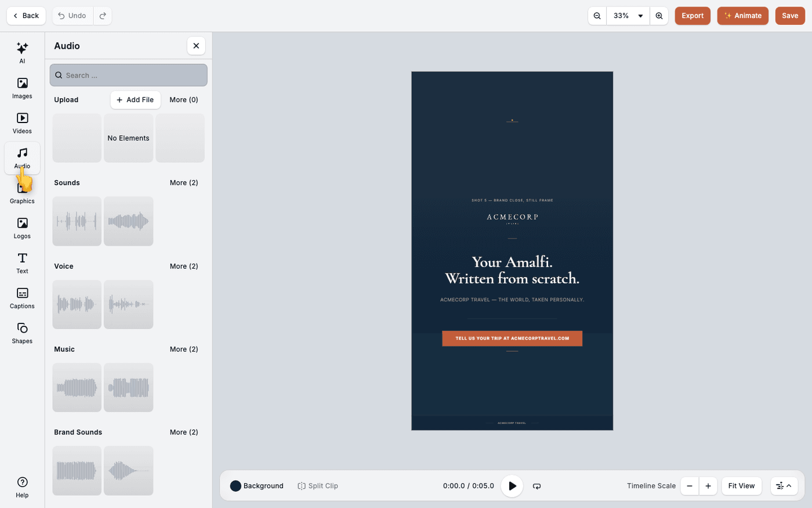Click the redo arrow icon
Screen dimensions: 812x508
[103, 16]
